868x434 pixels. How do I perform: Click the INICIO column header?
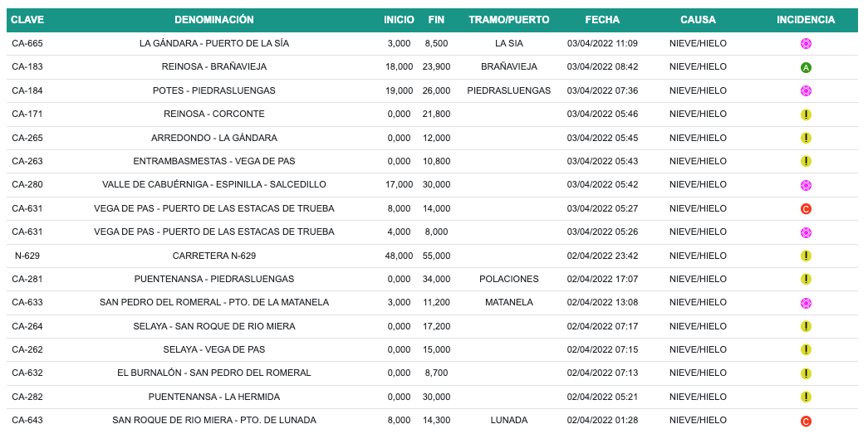(x=400, y=20)
